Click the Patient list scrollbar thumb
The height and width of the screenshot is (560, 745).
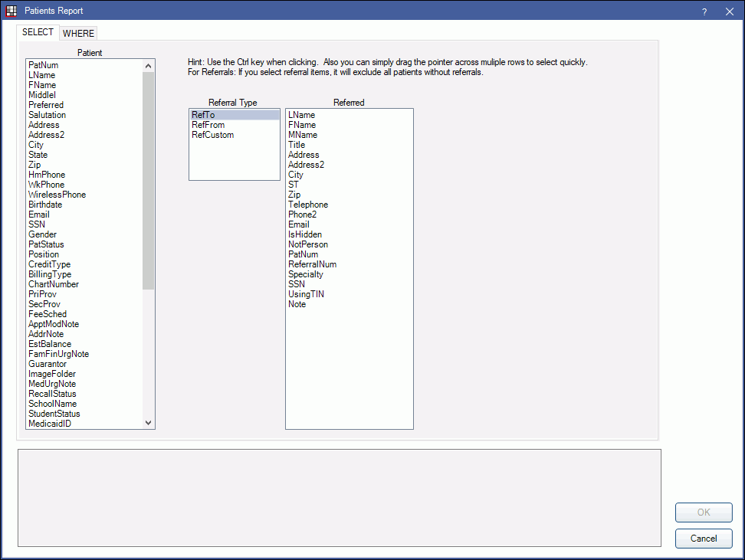pos(148,181)
